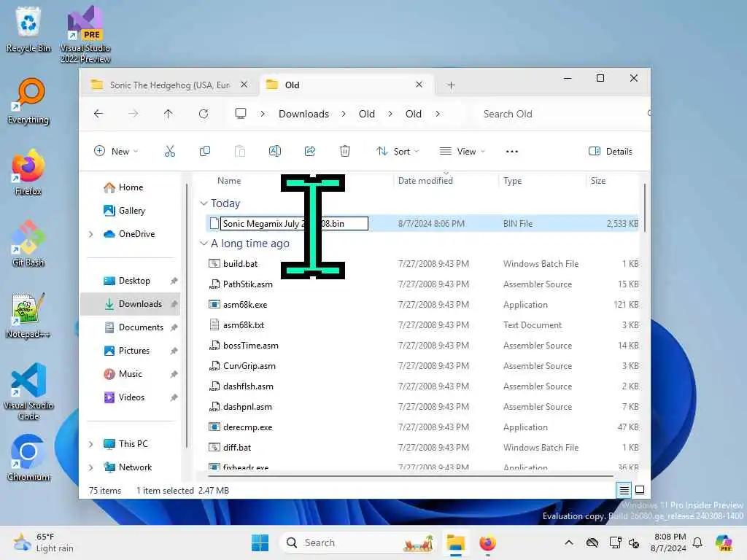
Task: Open Gallery in navigation pane
Action: (131, 211)
